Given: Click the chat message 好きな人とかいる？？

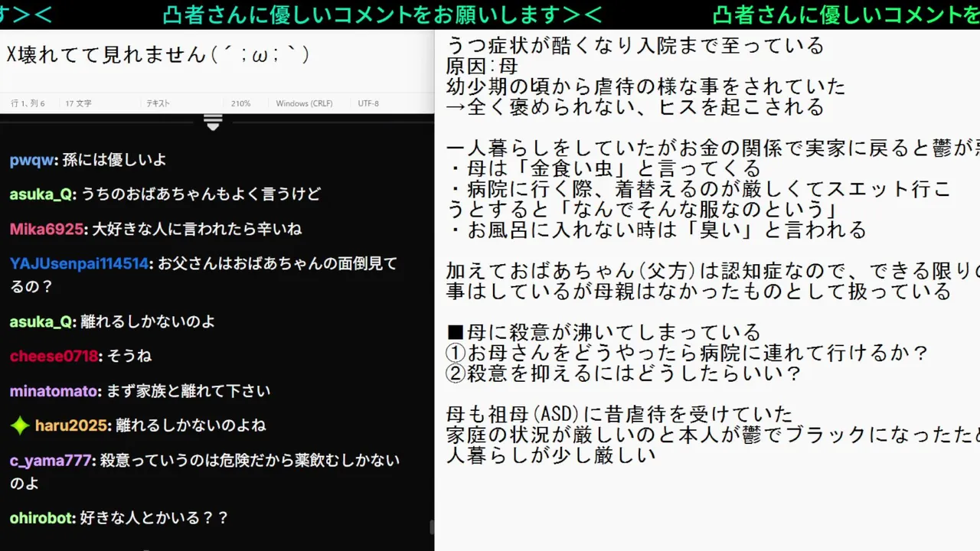Looking at the screenshot, I should [155, 518].
